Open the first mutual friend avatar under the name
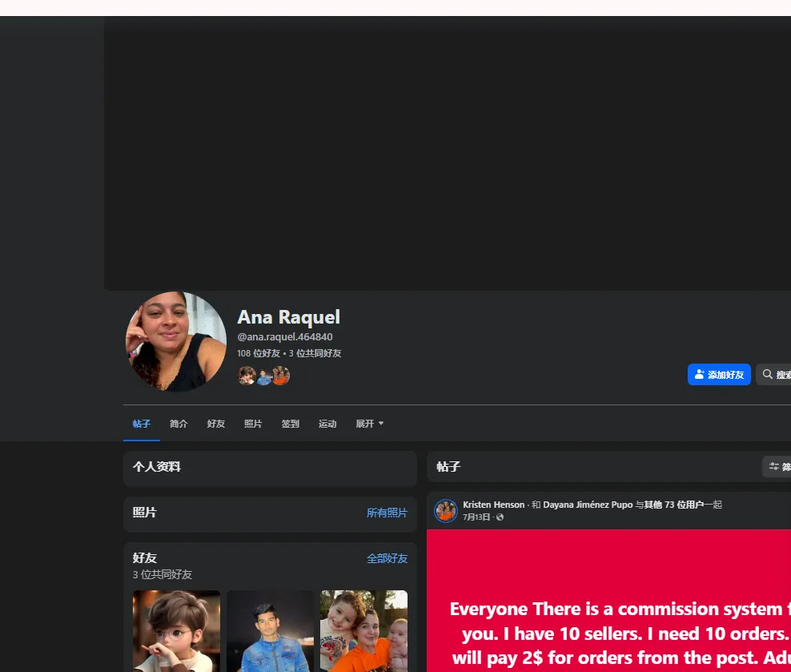Screen dimensions: 791x672 (247, 376)
